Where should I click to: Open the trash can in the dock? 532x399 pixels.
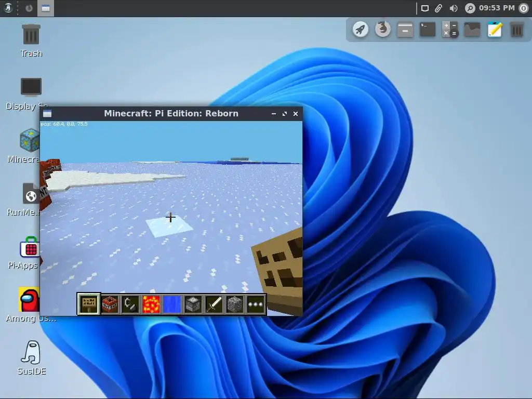[x=517, y=29]
